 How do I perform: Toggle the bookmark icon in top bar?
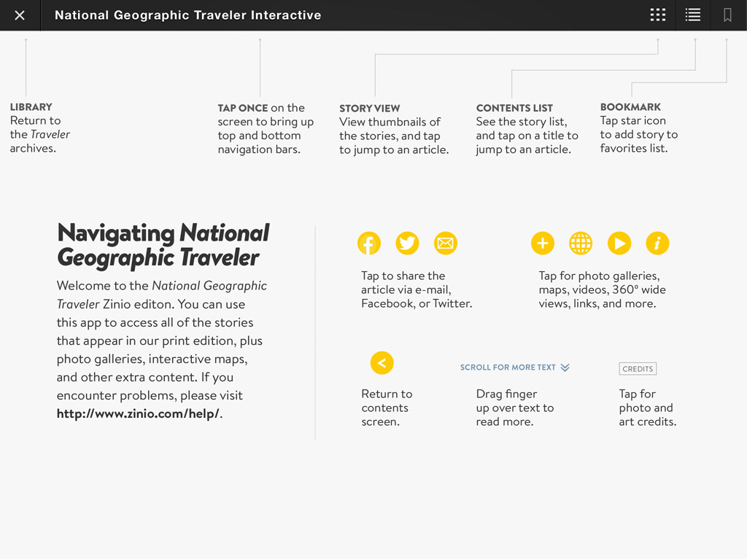(727, 15)
